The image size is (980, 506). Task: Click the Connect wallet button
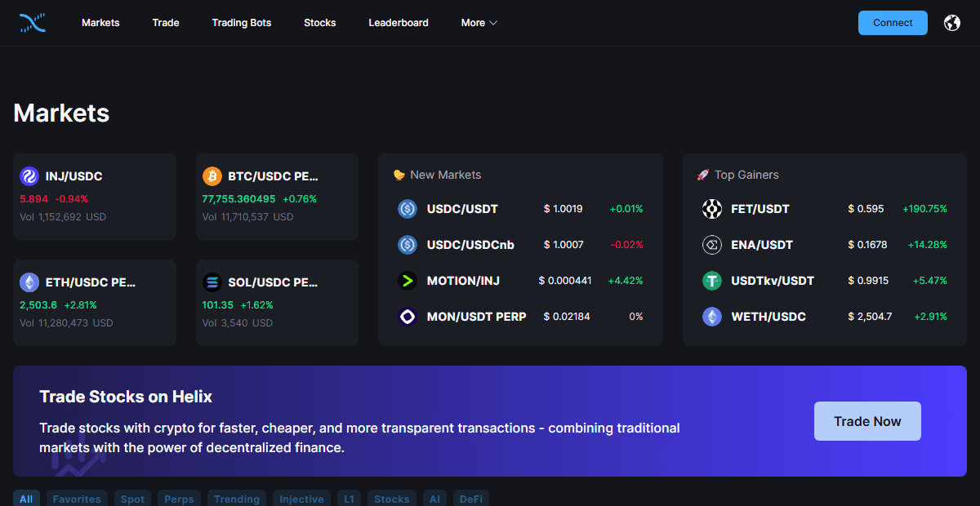tap(893, 23)
